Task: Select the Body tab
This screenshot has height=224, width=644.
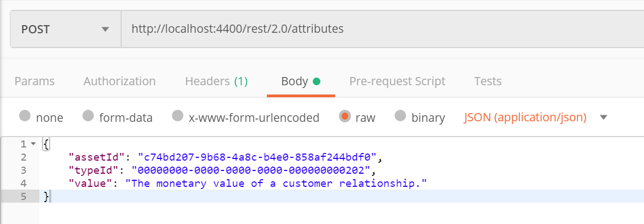Action: tap(301, 81)
